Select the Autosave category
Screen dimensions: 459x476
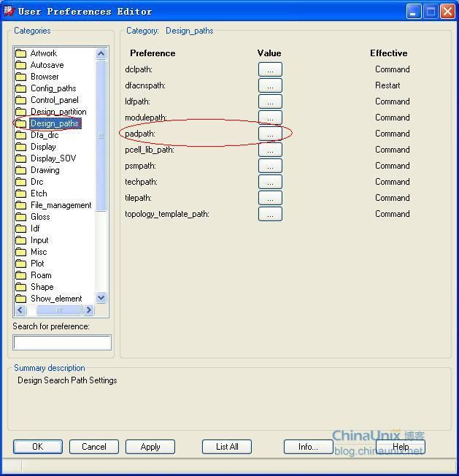[47, 65]
